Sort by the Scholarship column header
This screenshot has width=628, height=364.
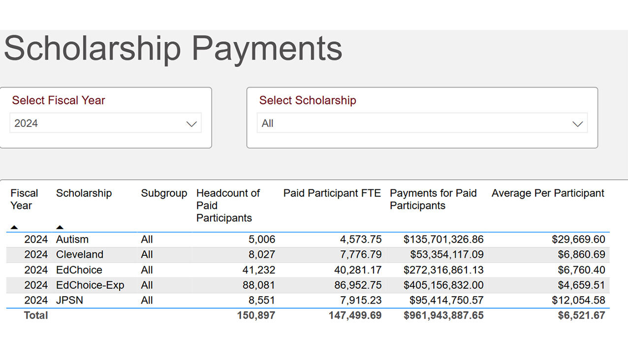click(x=84, y=193)
